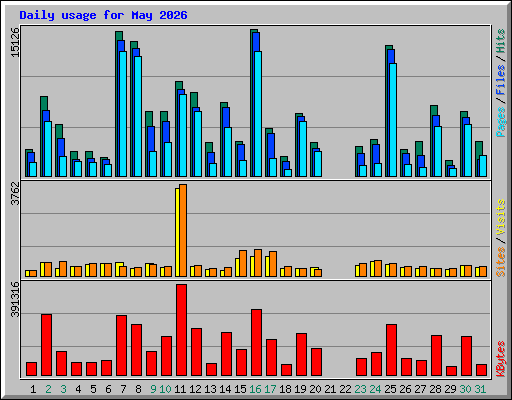Select day label "15"

240,389
